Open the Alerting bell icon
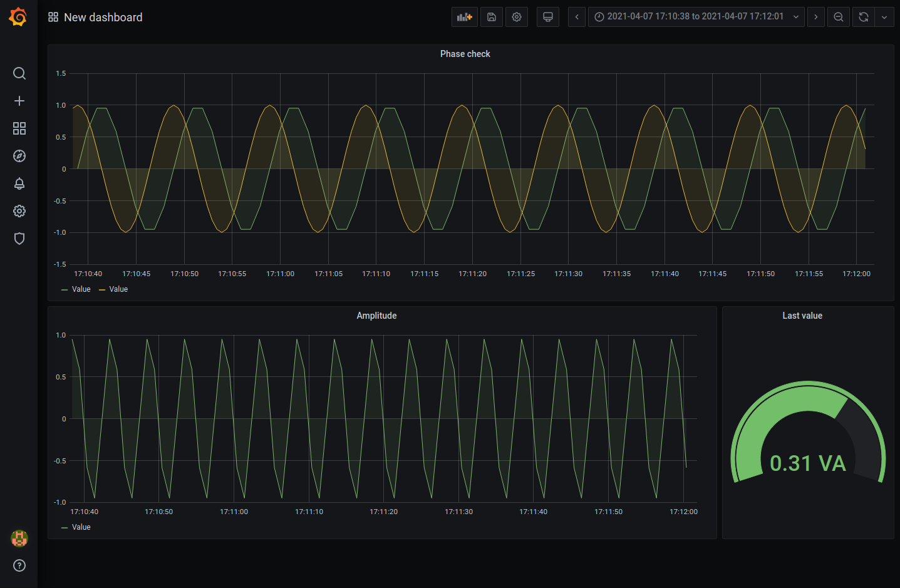The height and width of the screenshot is (588, 900). click(19, 183)
